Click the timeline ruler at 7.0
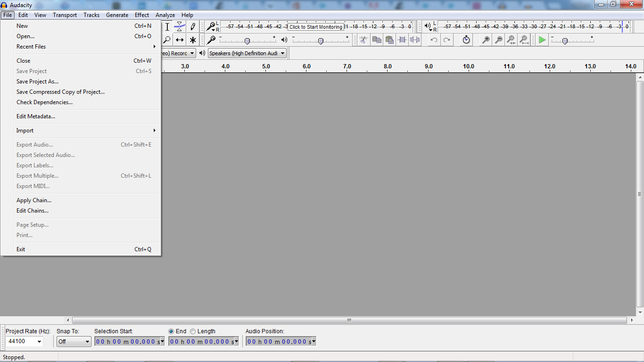The height and width of the screenshot is (362, 644). click(x=347, y=66)
